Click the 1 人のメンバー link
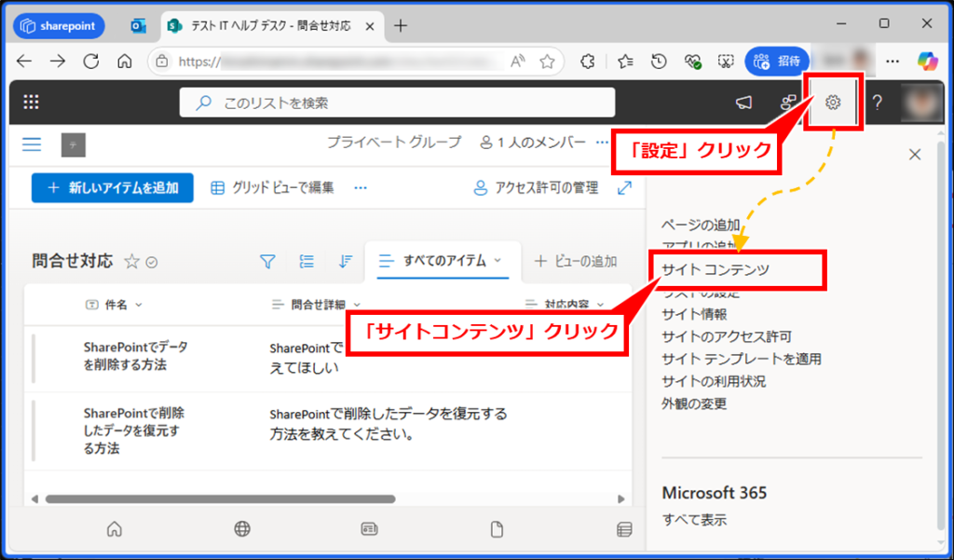954x560 pixels. point(532,143)
